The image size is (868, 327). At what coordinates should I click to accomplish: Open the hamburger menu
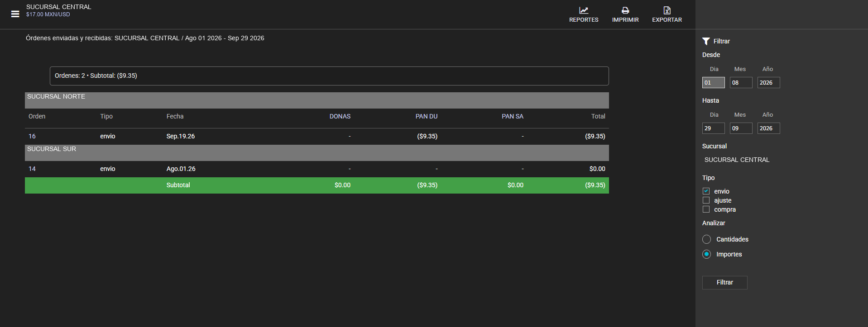point(15,14)
